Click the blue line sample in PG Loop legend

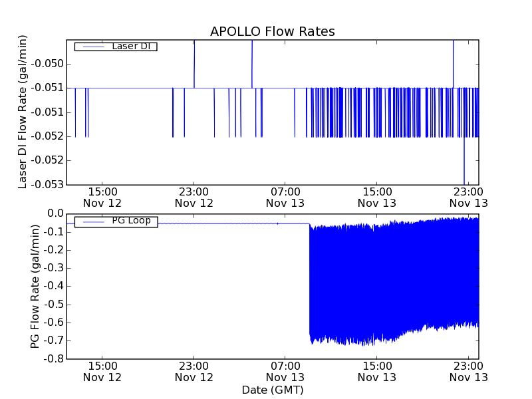tap(90, 221)
